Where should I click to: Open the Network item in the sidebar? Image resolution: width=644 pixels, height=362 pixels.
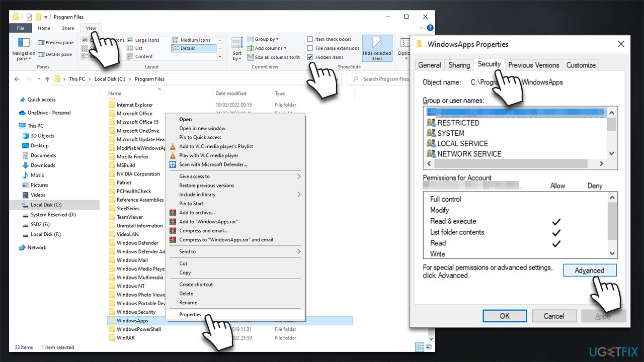[38, 247]
